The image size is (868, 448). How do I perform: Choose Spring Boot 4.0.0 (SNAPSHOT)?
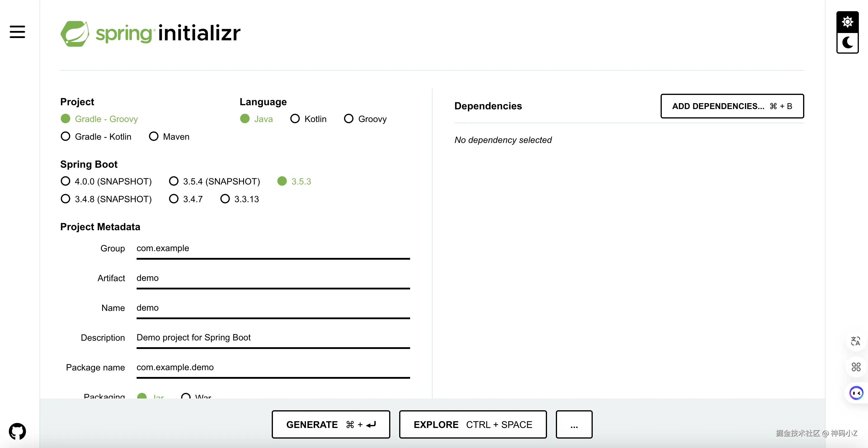[x=65, y=181]
